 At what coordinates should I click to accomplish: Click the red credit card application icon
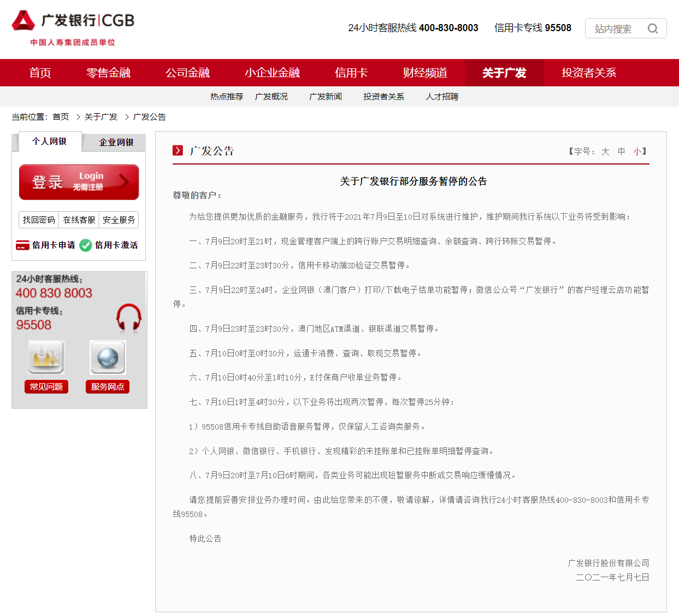(x=22, y=245)
